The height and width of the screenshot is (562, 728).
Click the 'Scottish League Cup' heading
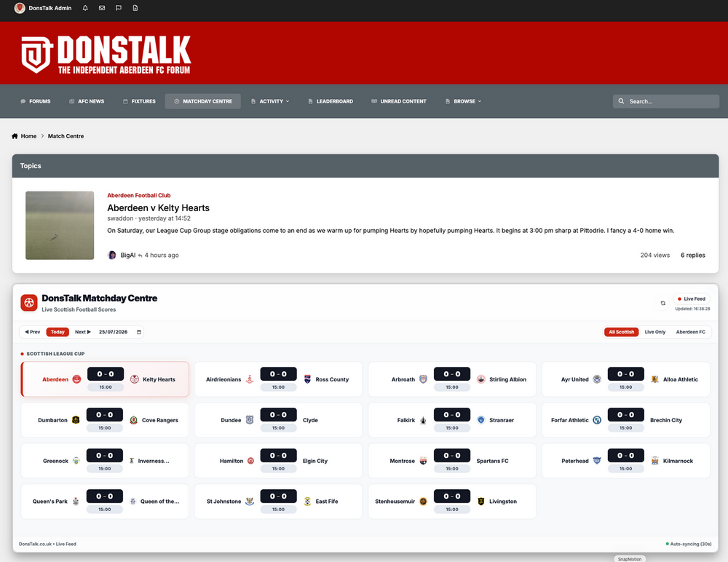click(55, 354)
